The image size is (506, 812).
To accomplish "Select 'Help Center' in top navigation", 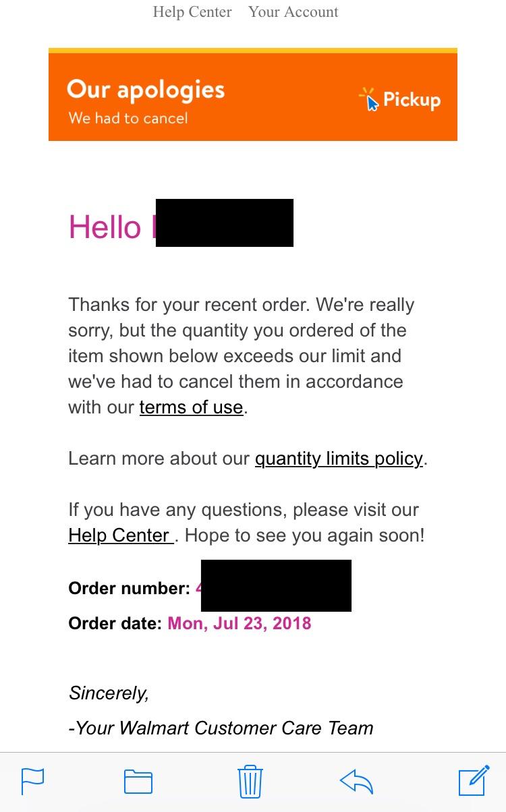I will 192,11.
